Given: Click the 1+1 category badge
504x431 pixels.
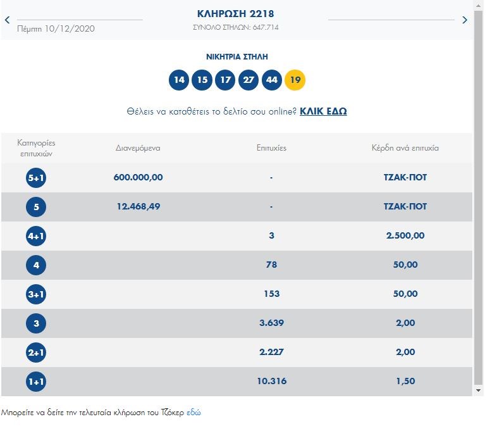Looking at the screenshot, I should [36, 382].
